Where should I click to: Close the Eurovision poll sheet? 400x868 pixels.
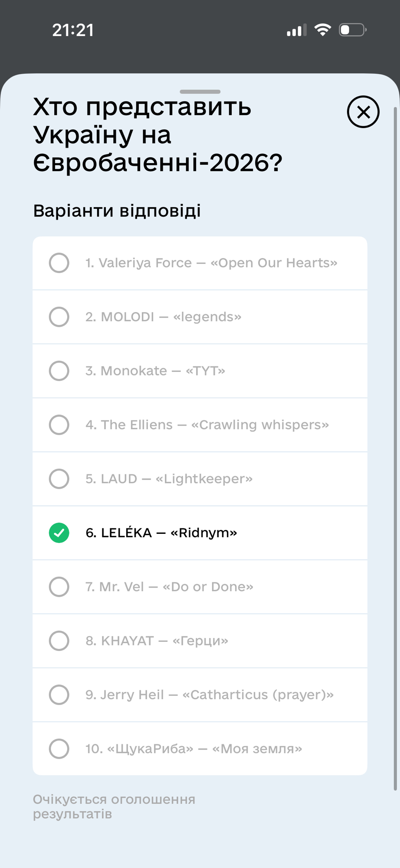[363, 112]
